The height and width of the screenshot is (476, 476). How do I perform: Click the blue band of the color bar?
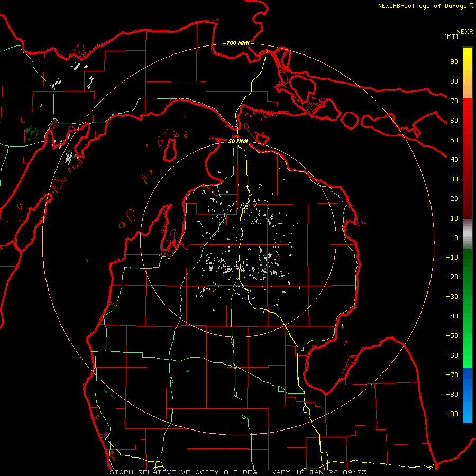point(467,395)
